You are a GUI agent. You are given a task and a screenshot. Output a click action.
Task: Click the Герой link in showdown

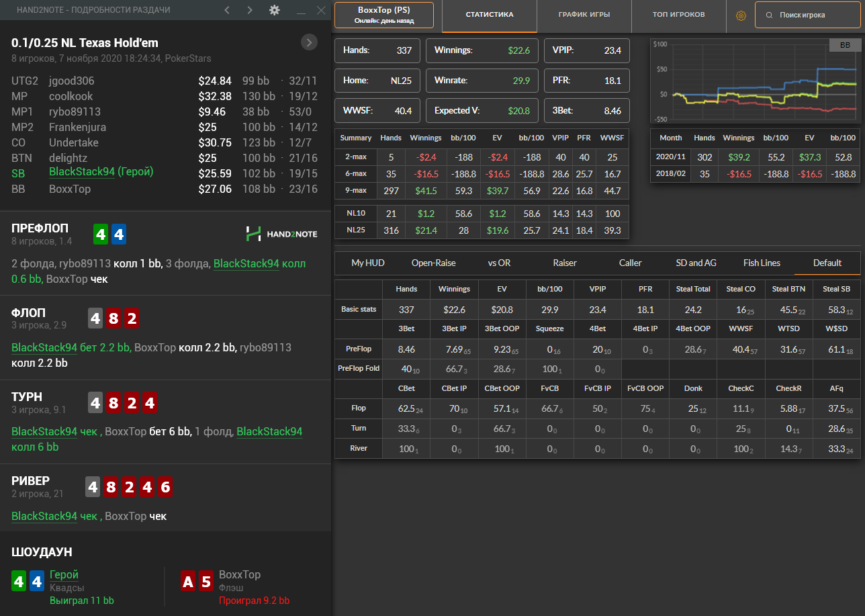pyautogui.click(x=64, y=574)
